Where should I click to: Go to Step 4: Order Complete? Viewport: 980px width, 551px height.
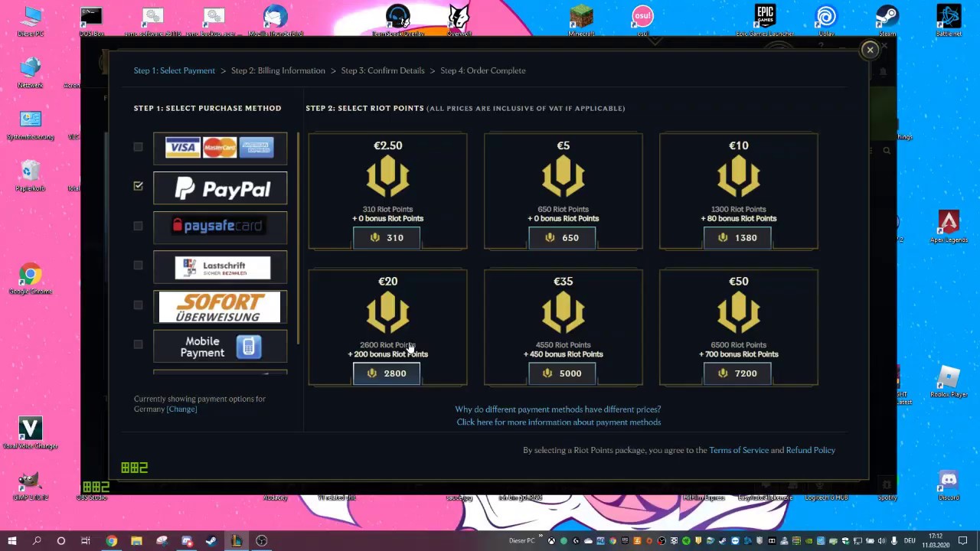click(483, 70)
